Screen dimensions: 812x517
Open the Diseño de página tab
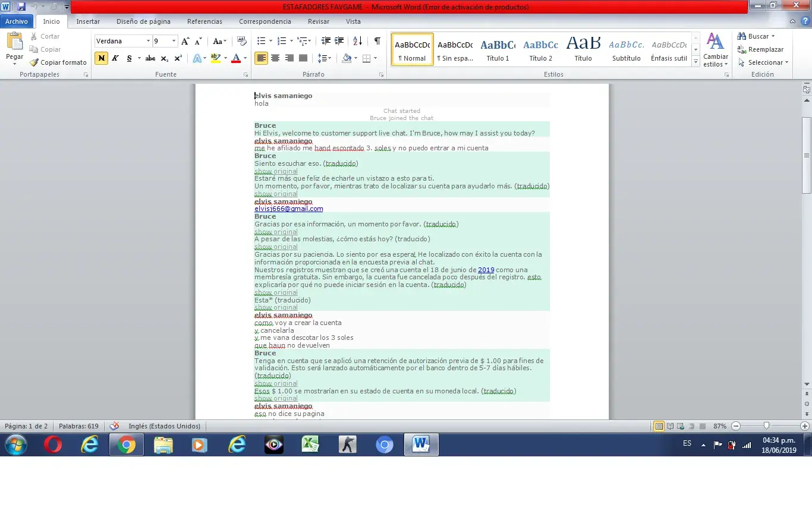143,21
